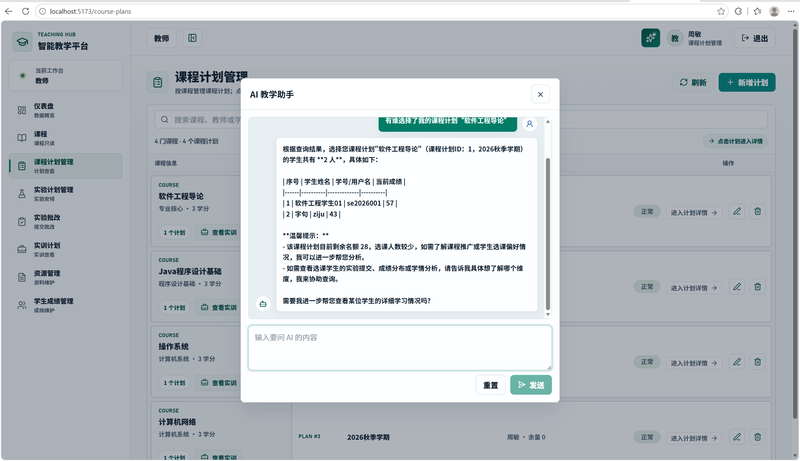The width and height of the screenshot is (800, 461).
Task: Click the 软件工程导论 course title
Action: click(x=181, y=196)
